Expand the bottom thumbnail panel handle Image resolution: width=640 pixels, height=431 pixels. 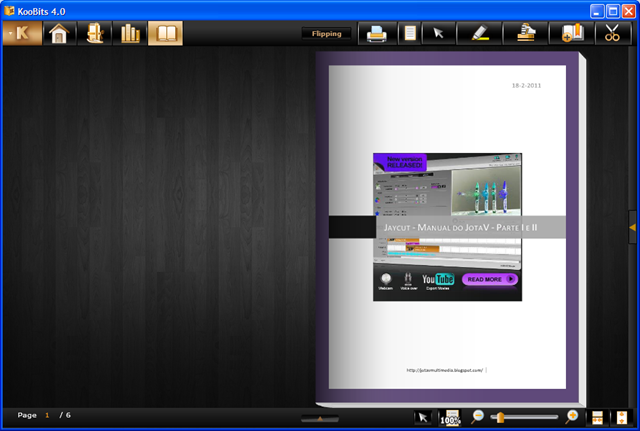pos(320,419)
